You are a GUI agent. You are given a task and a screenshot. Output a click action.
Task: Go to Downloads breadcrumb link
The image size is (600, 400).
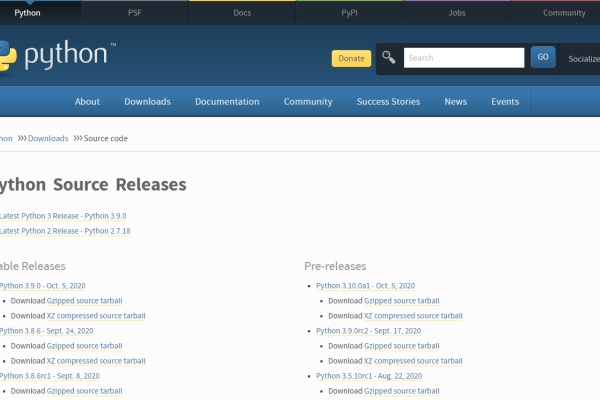point(48,138)
